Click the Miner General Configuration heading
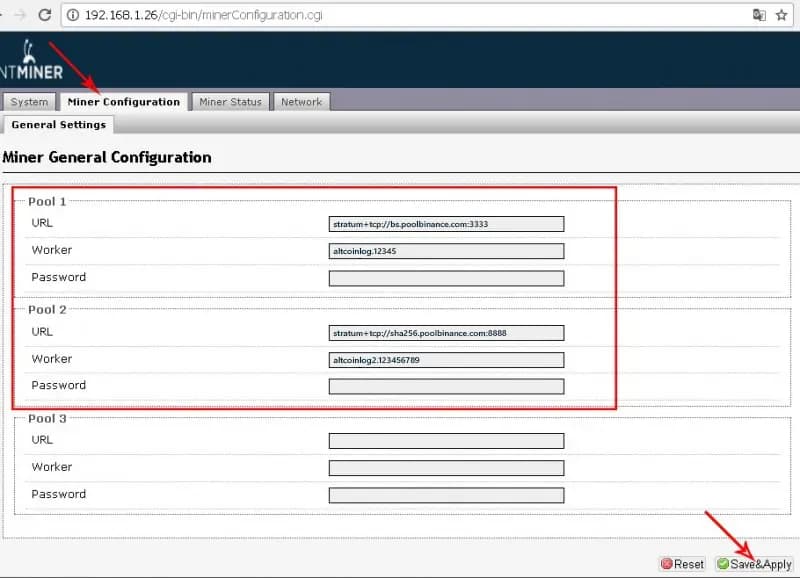Screen dimensions: 800x578 tap(107, 157)
